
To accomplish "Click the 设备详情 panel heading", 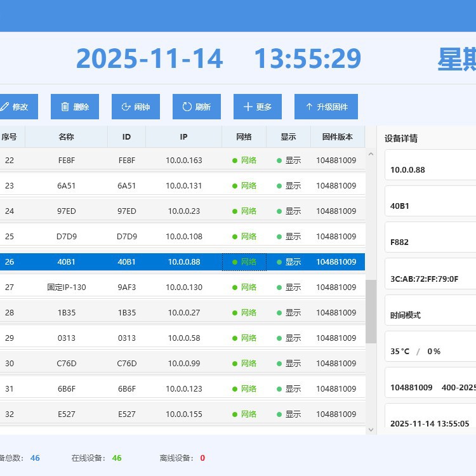I will pyautogui.click(x=401, y=138).
